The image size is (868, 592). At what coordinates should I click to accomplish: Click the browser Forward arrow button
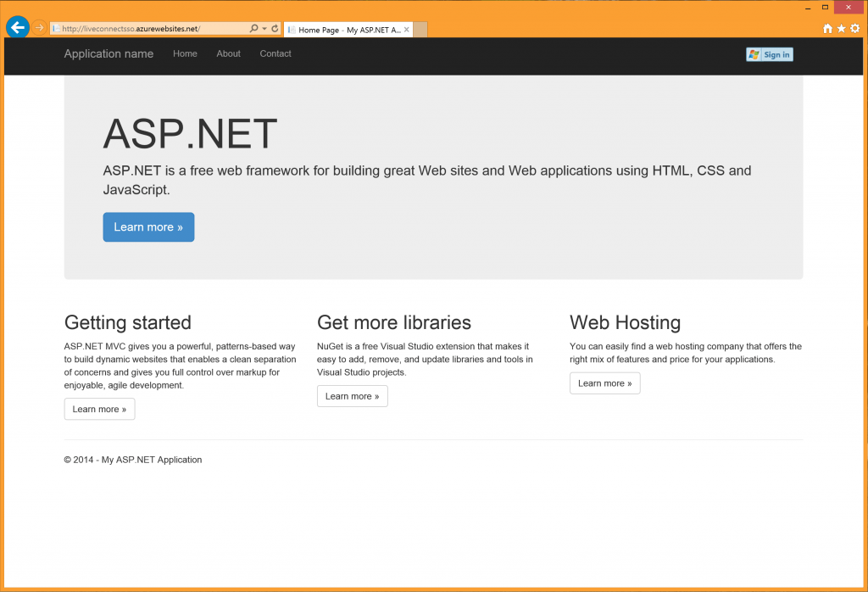tap(39, 28)
